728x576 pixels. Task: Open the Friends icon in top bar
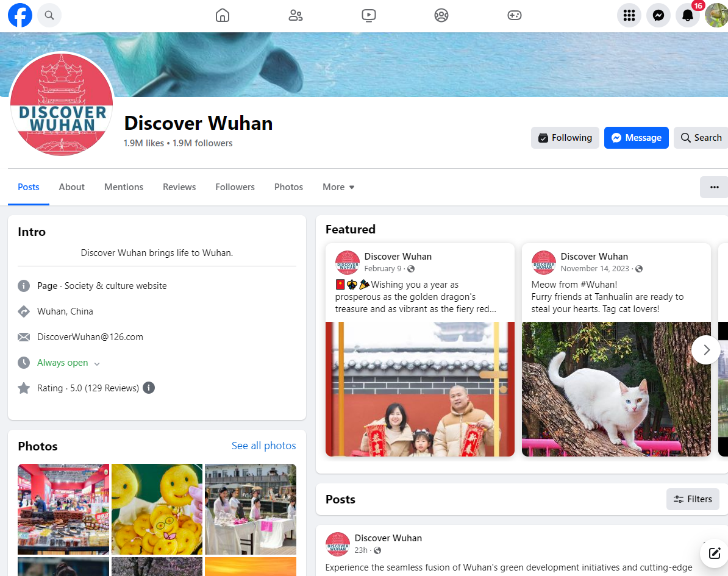(296, 15)
